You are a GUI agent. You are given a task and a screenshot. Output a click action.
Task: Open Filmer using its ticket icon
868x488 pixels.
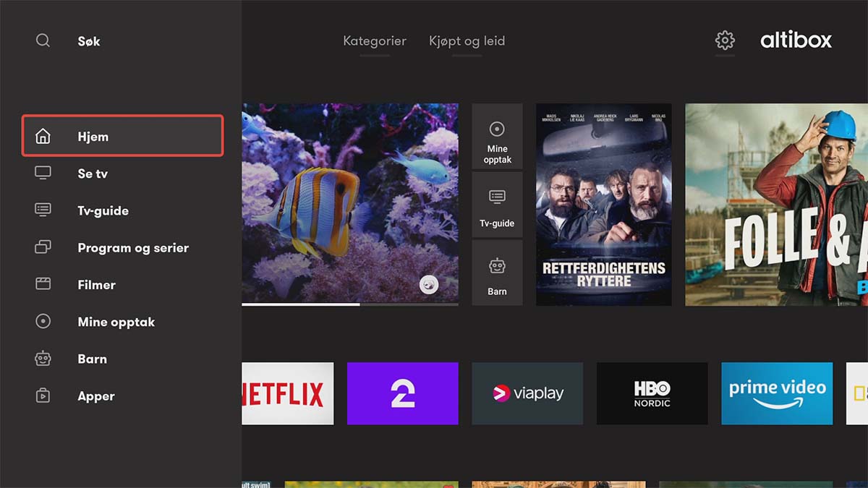point(43,284)
